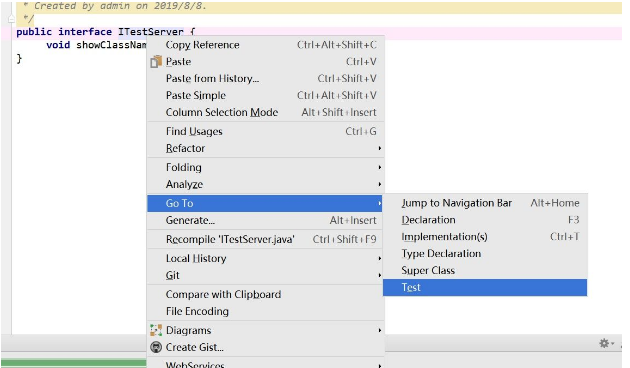Click the showClassName method text
The width and height of the screenshot is (630, 368).
click(111, 45)
